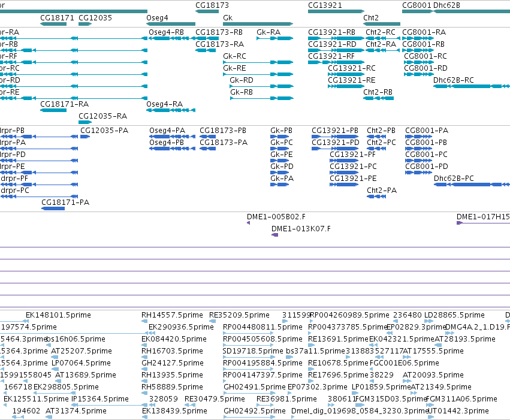Click transcript Cht2-RA
The width and height of the screenshot is (510, 420).
point(381,44)
